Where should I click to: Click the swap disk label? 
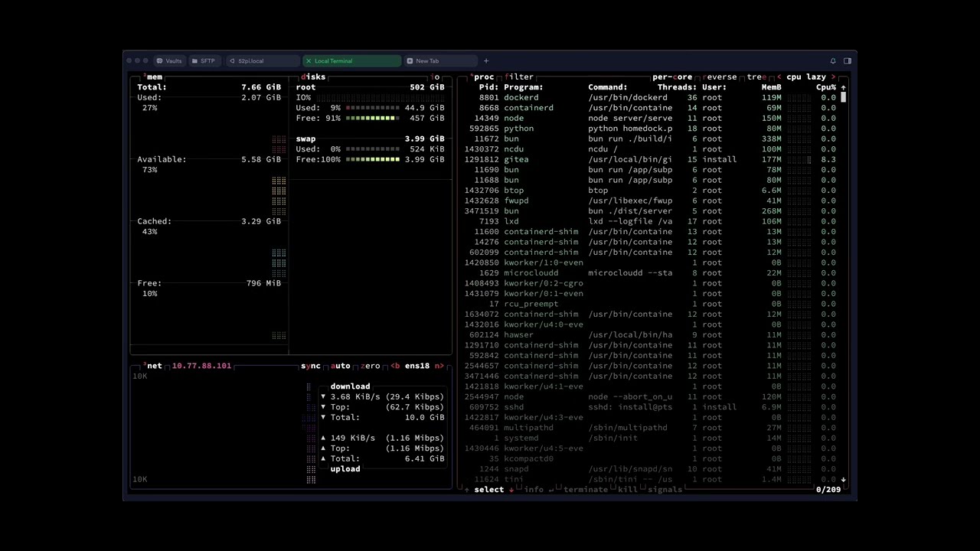point(305,139)
